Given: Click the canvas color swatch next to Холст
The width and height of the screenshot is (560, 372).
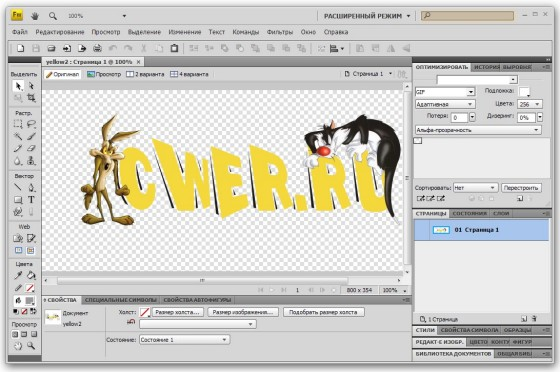Looking at the screenshot, I should click(x=144, y=312).
